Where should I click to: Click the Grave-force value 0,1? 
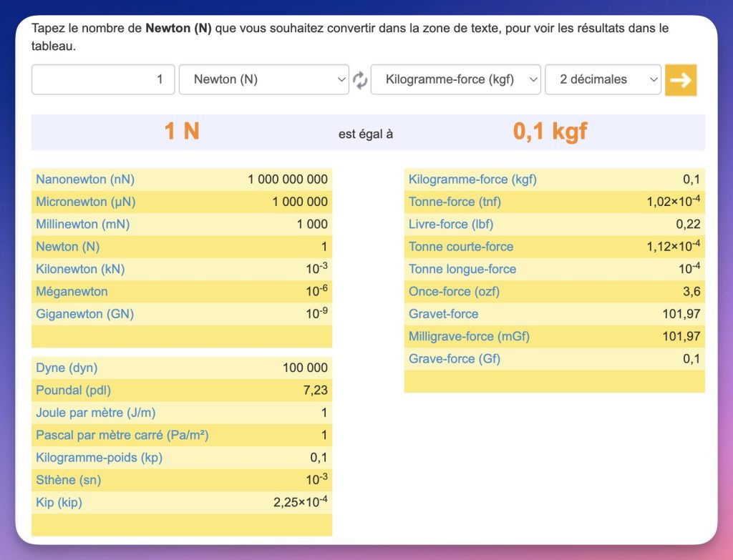(x=692, y=359)
